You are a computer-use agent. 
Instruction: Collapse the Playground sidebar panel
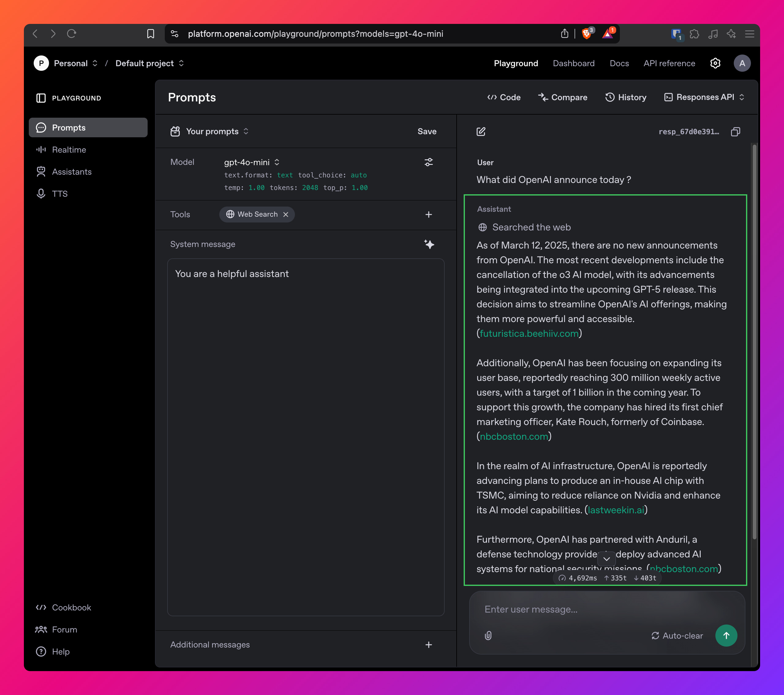pyautogui.click(x=41, y=98)
